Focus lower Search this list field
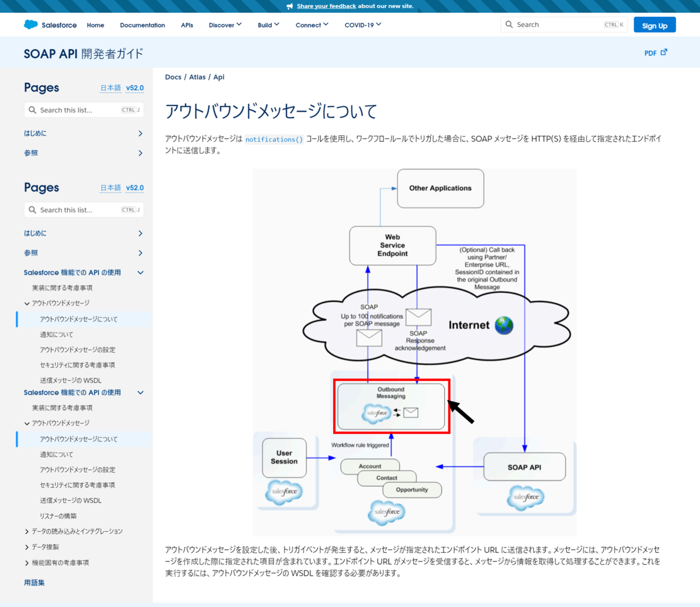 [84, 209]
